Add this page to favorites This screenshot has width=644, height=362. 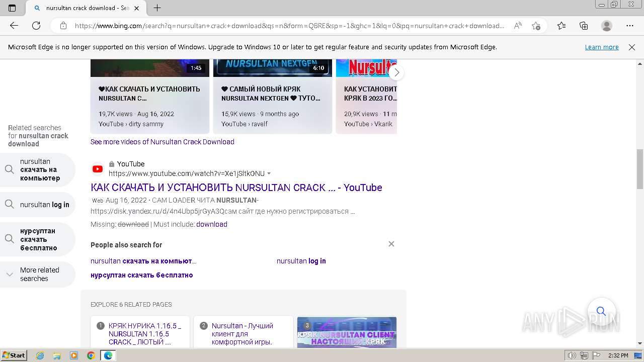point(536,26)
